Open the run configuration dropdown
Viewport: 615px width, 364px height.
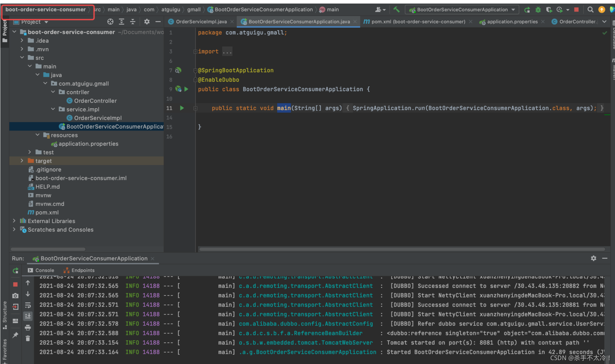point(462,10)
